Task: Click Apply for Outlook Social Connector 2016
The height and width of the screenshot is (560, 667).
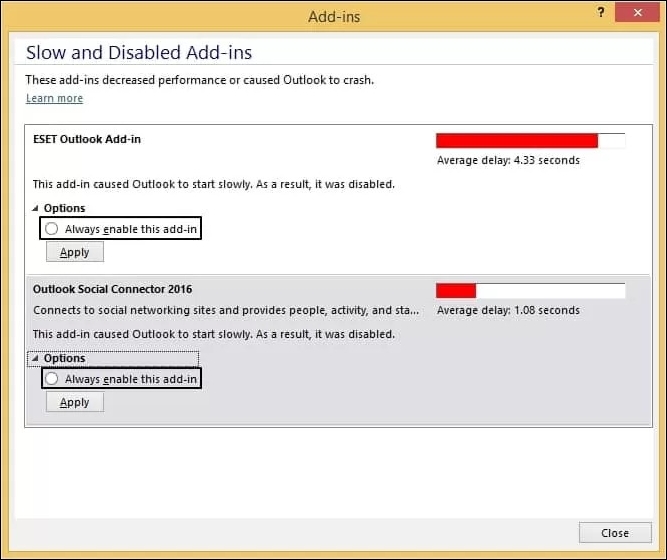Action: tap(75, 402)
